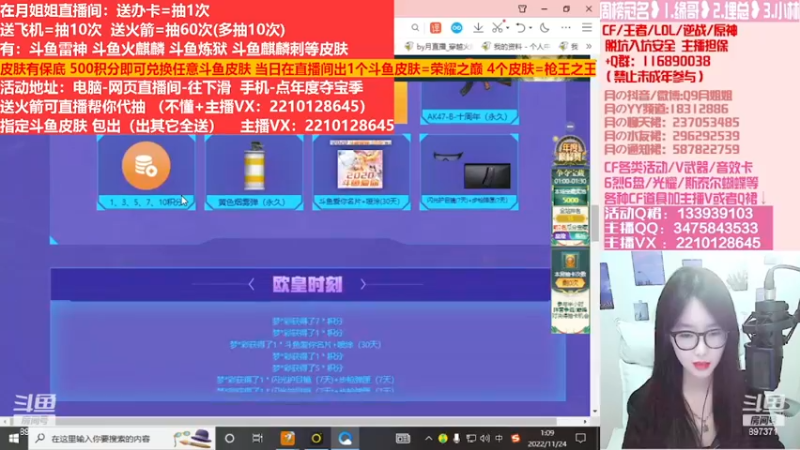This screenshot has height=450, width=800.
Task: Open the network tray icon
Action: coord(471,438)
